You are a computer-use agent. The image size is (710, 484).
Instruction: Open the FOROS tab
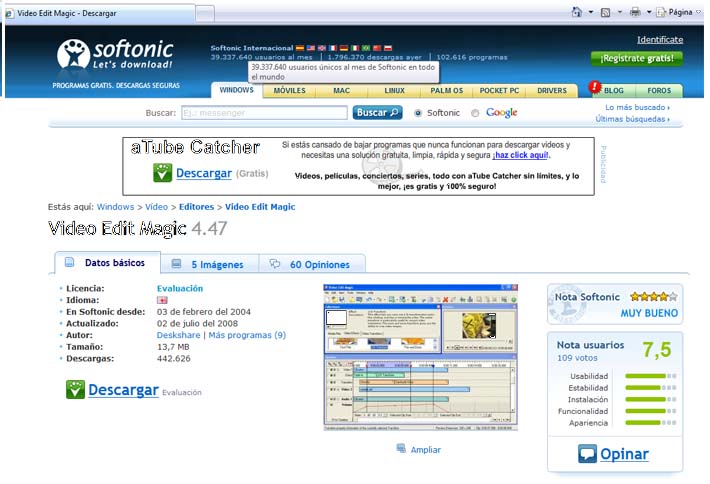[659, 91]
